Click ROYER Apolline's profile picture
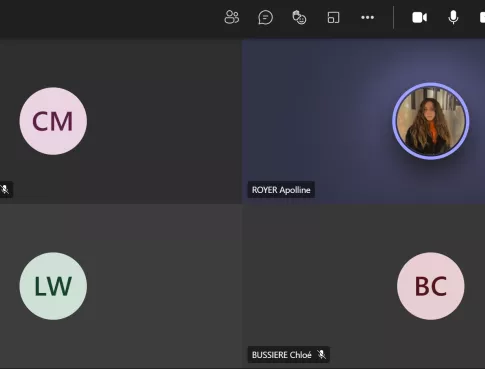Image resolution: width=485 pixels, height=369 pixels. click(431, 121)
